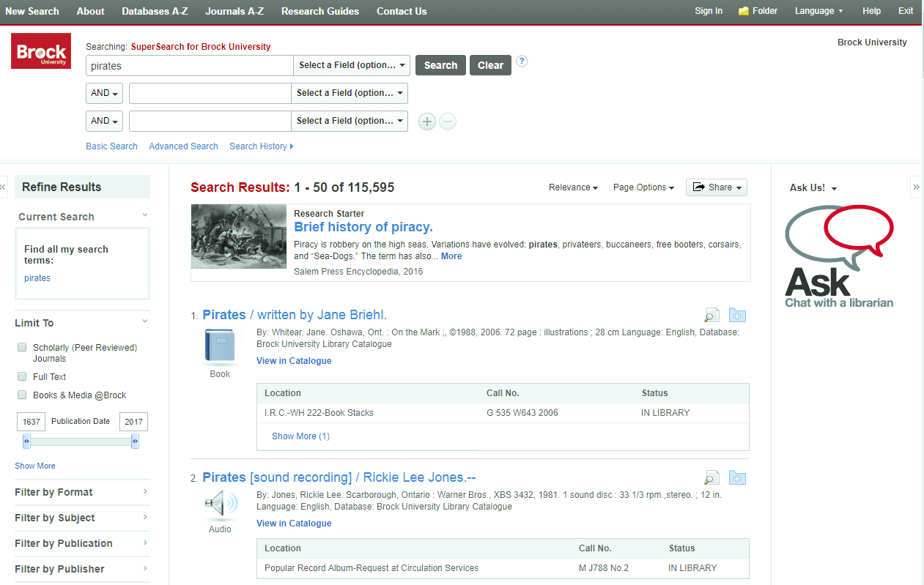Open New Search in top menu
Screen dimensions: 924x585
point(32,11)
